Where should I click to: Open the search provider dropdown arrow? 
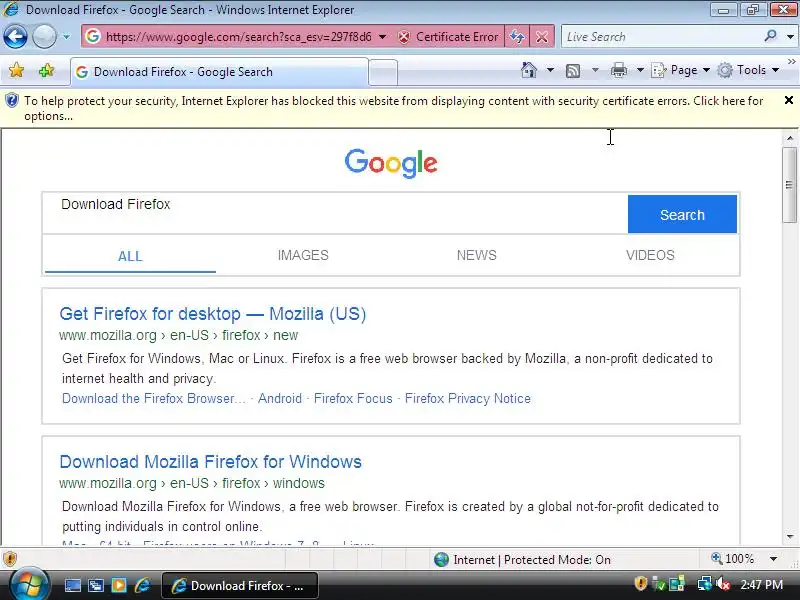coord(790,37)
